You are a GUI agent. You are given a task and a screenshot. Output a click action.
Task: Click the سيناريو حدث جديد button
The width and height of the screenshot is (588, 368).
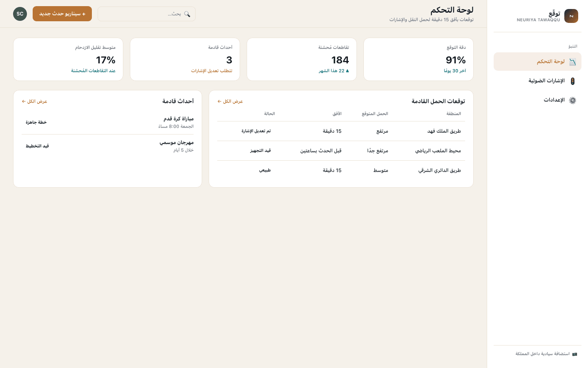62,14
